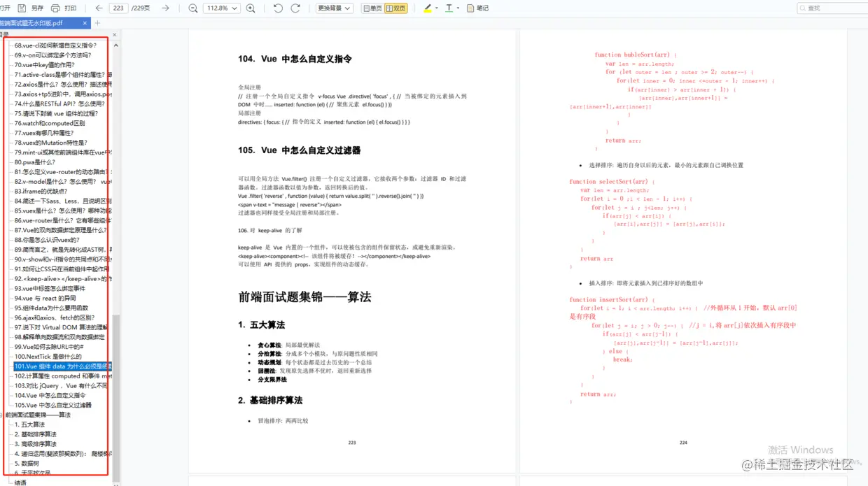Screen dimensions: 868x486
Task: Open outline item 100.NextTick 是做什么的
Action: click(48, 357)
